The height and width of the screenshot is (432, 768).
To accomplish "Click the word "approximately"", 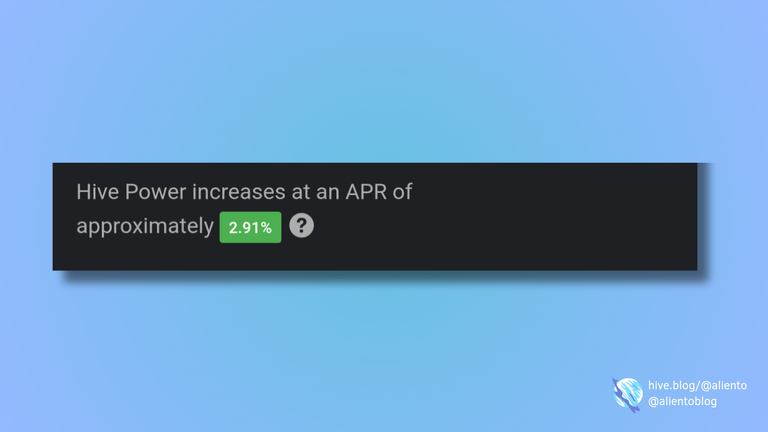I will point(145,227).
